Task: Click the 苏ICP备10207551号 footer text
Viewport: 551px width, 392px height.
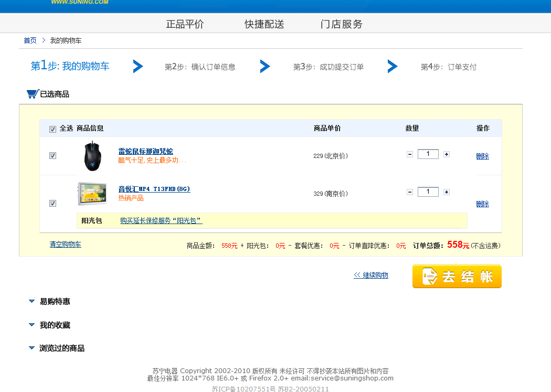Action: pos(243,389)
